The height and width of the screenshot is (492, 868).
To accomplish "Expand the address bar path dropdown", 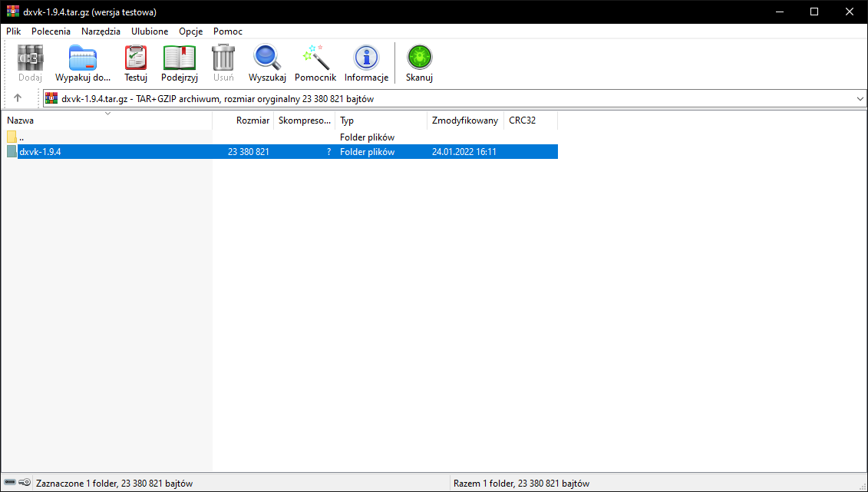I will (860, 98).
